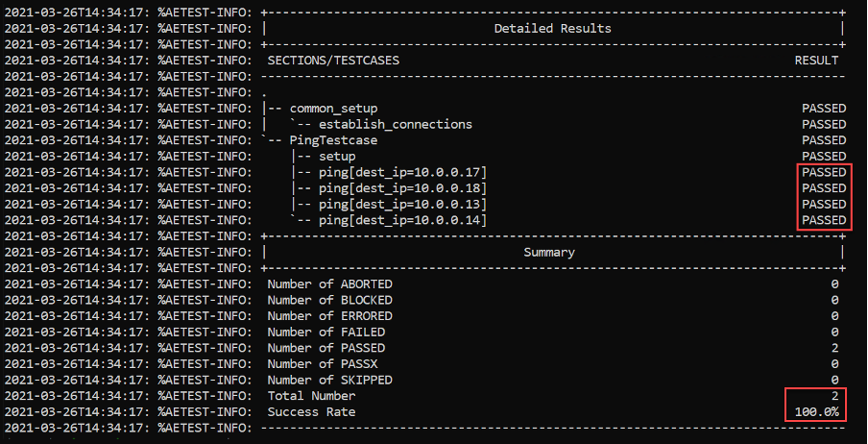Click PASSED result for 10.0.0.14 ping
The width and height of the screenshot is (868, 444).
(x=824, y=221)
